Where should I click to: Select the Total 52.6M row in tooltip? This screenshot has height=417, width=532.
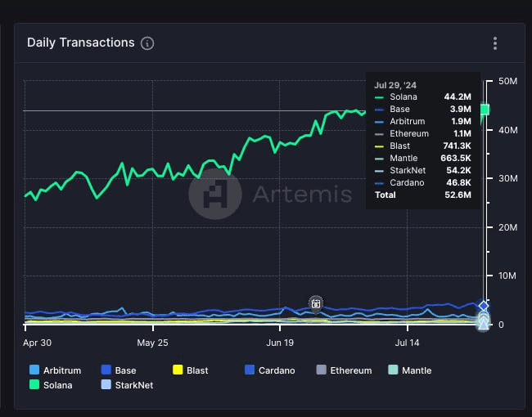click(422, 195)
